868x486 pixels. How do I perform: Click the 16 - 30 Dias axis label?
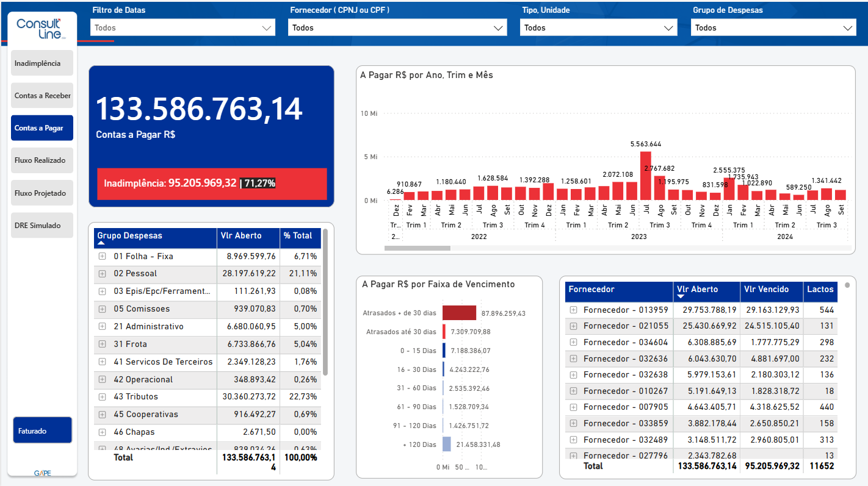click(x=416, y=370)
